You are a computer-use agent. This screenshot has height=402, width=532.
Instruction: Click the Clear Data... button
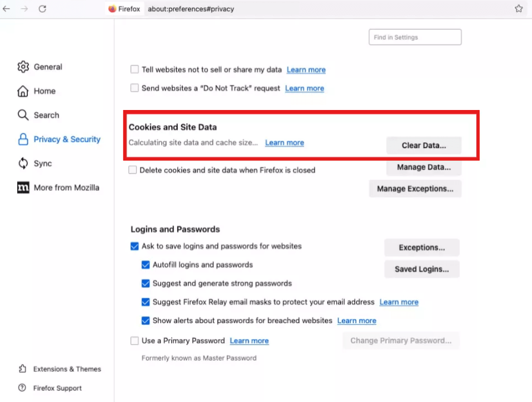[424, 145]
